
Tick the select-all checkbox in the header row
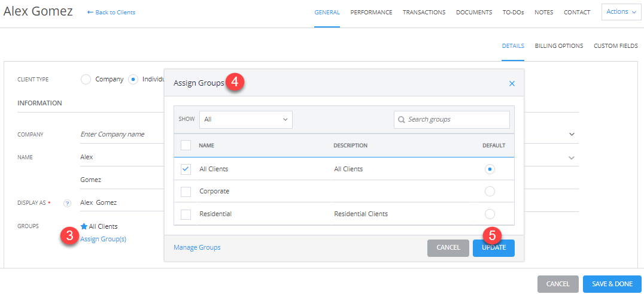pyautogui.click(x=186, y=146)
